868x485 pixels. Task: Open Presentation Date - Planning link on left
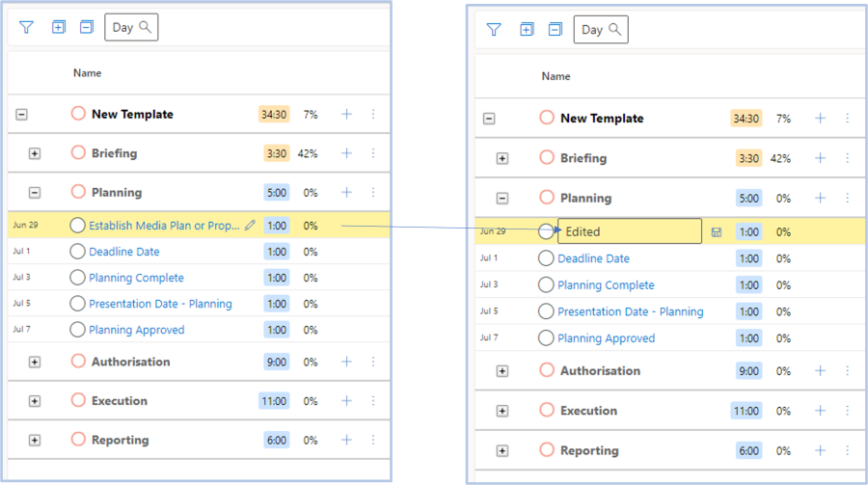[160, 304]
